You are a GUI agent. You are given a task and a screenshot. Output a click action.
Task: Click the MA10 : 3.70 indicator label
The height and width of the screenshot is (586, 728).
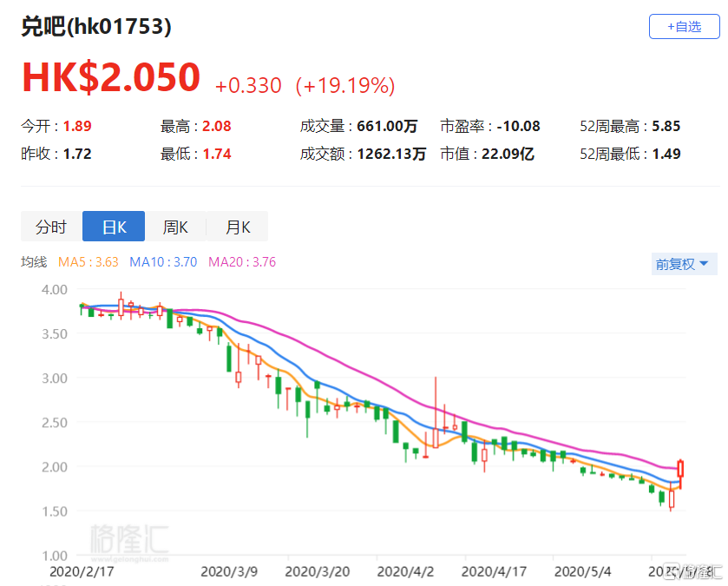pyautogui.click(x=163, y=262)
